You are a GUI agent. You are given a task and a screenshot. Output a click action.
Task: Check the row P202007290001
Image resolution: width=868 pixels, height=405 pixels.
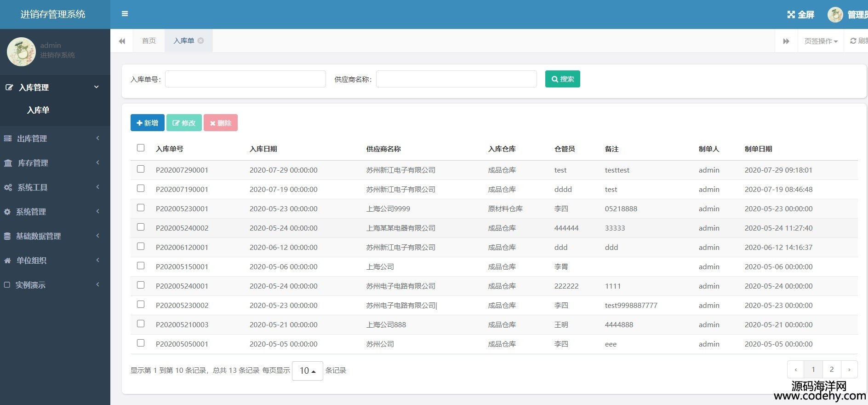[x=141, y=169]
